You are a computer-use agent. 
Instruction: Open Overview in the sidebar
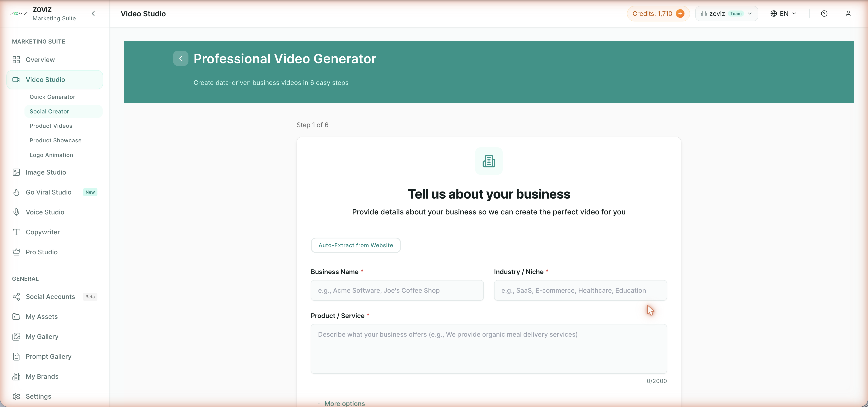(x=55, y=60)
